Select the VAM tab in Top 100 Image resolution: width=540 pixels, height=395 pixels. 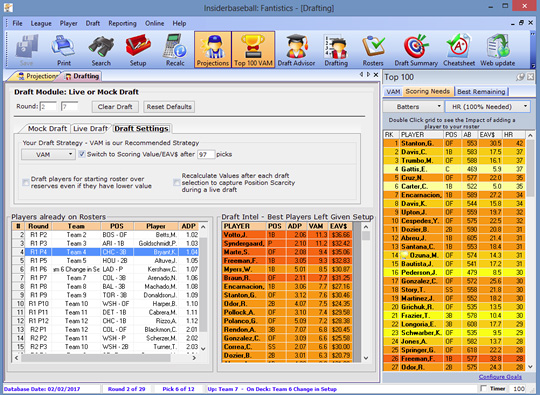393,92
